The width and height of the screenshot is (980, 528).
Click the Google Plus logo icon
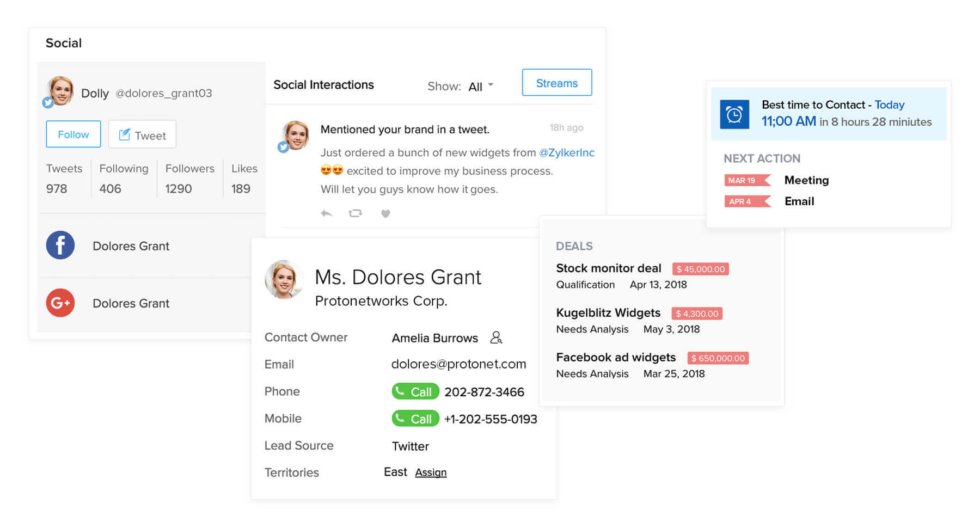coord(60,303)
